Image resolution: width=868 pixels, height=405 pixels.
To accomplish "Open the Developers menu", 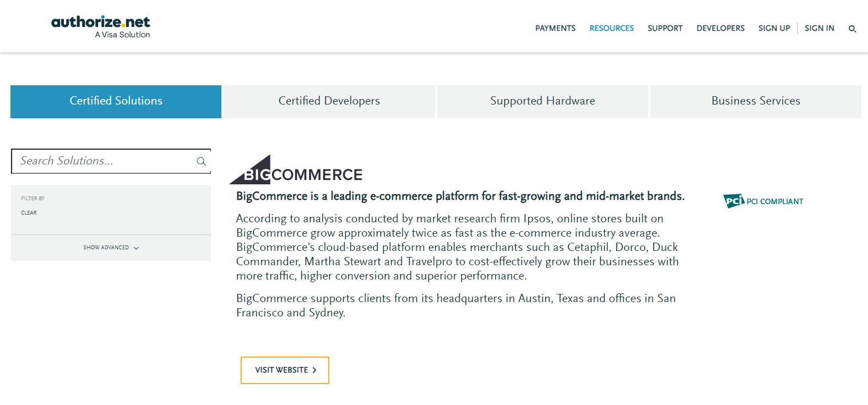I will [x=720, y=28].
